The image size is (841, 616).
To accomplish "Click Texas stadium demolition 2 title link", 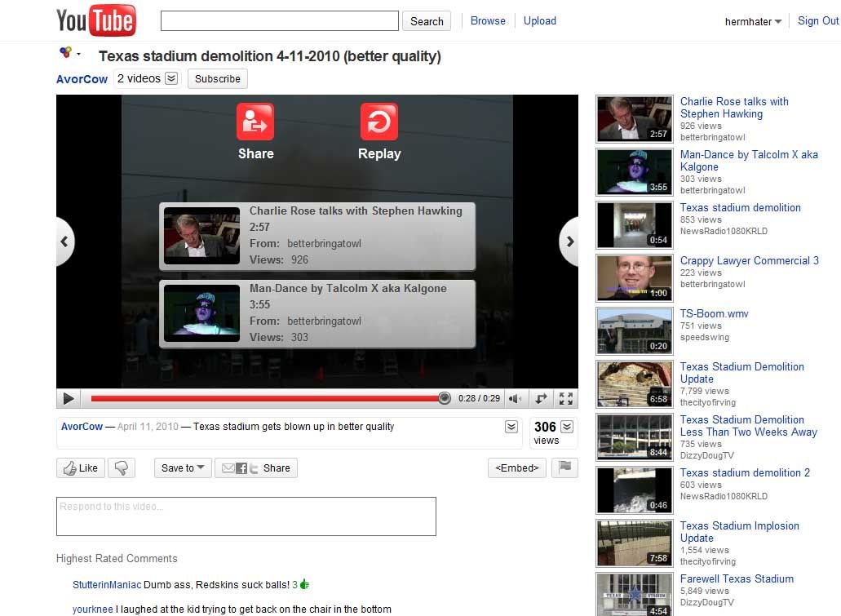I will tap(745, 472).
